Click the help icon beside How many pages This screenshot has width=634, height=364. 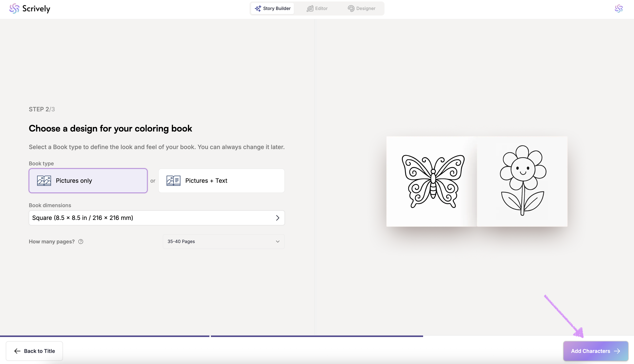pyautogui.click(x=81, y=242)
